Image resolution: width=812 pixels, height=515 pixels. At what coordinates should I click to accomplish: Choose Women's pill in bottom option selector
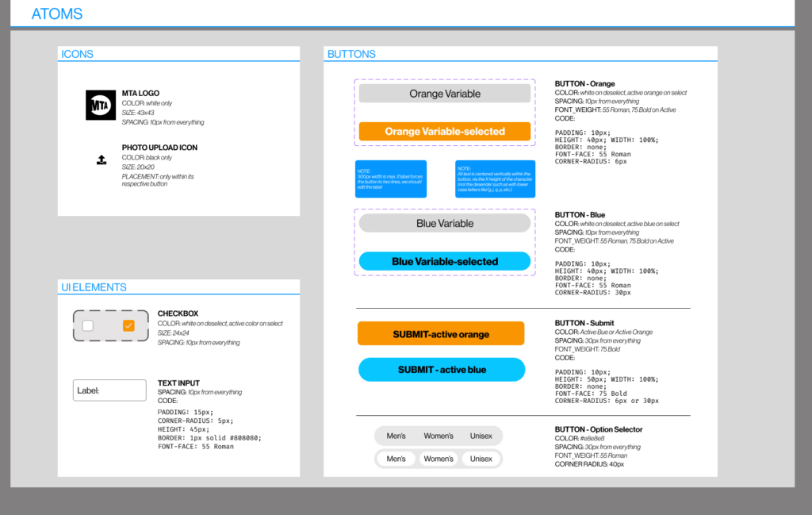pos(439,459)
